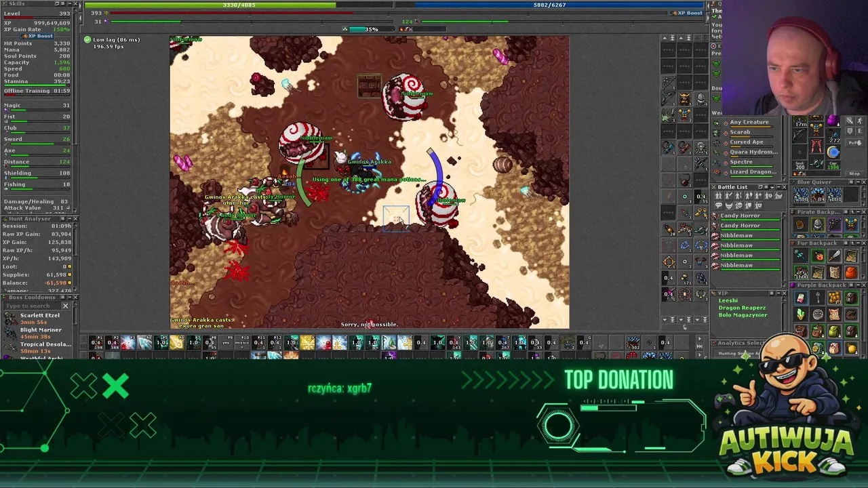Toggle chase opponent running-man icon
The image size is (868, 488).
(x=860, y=121)
